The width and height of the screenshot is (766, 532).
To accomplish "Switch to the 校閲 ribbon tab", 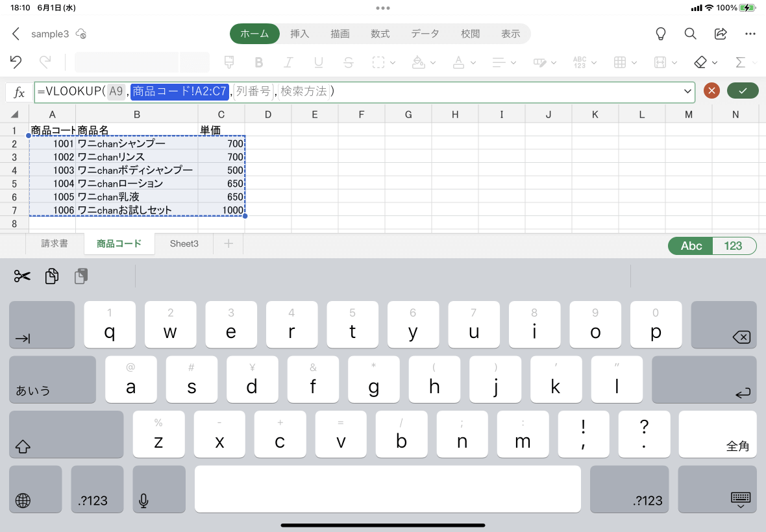I will [x=470, y=34].
